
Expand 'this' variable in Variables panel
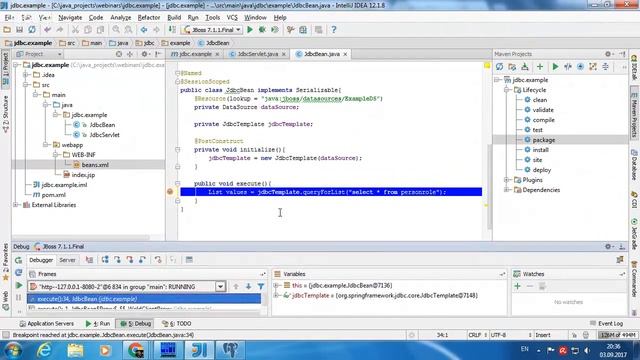click(x=276, y=285)
